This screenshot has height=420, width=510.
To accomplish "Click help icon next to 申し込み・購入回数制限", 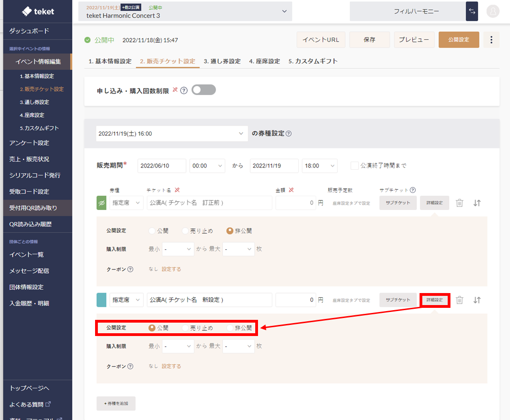I will pyautogui.click(x=184, y=90).
